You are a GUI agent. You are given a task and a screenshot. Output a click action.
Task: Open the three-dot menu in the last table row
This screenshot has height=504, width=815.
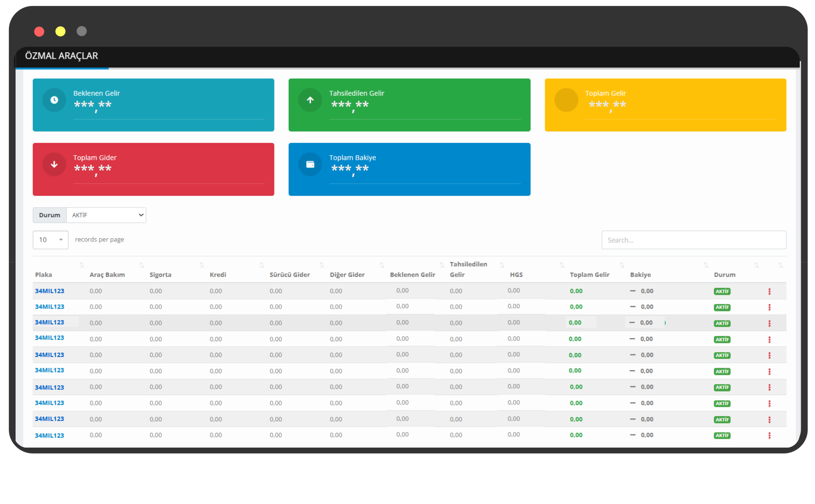pos(769,435)
